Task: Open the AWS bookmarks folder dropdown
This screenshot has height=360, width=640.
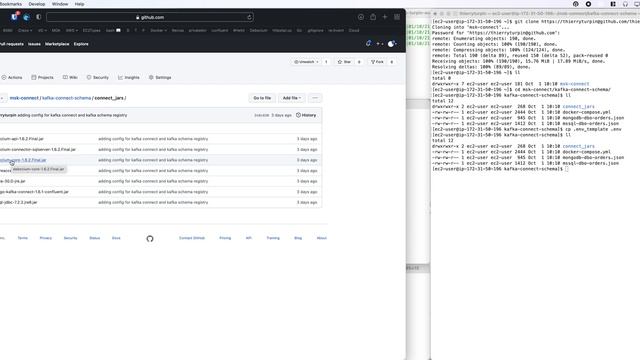Action: click(x=71, y=30)
